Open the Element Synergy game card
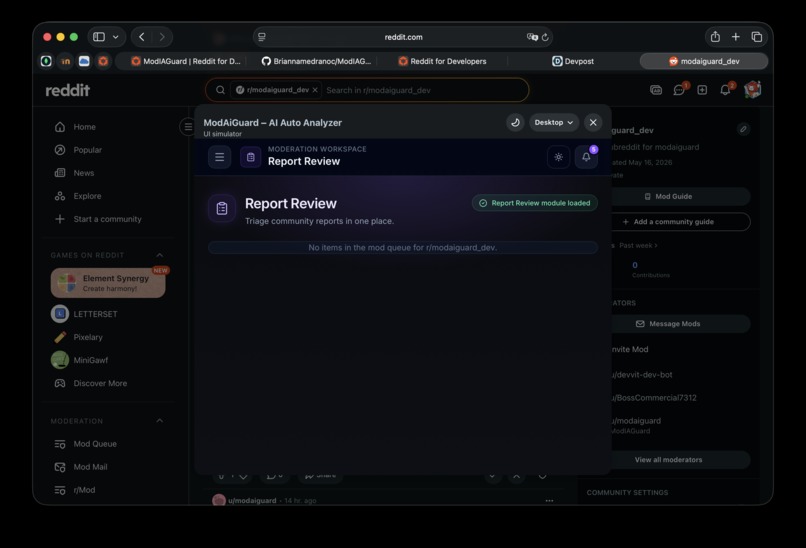The width and height of the screenshot is (806, 548). tap(108, 283)
